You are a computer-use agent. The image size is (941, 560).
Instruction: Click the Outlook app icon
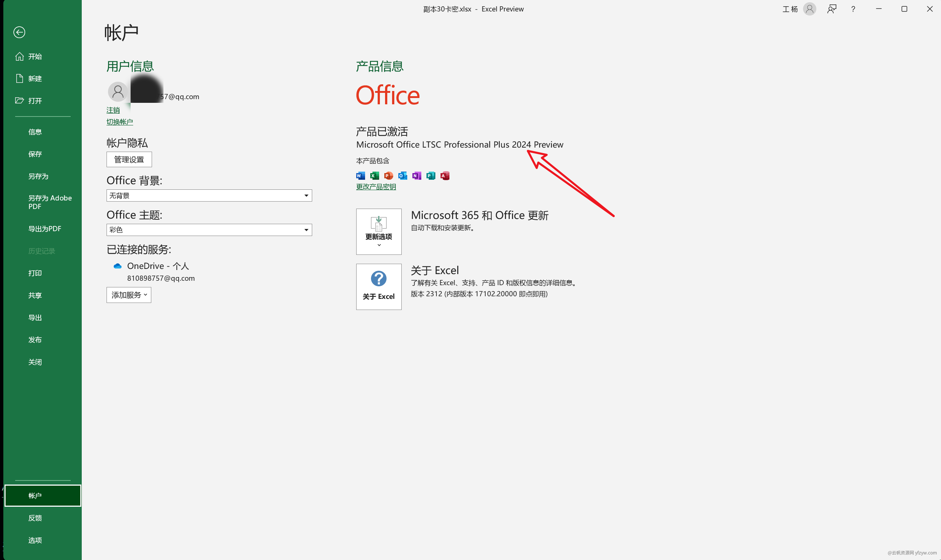click(x=402, y=175)
